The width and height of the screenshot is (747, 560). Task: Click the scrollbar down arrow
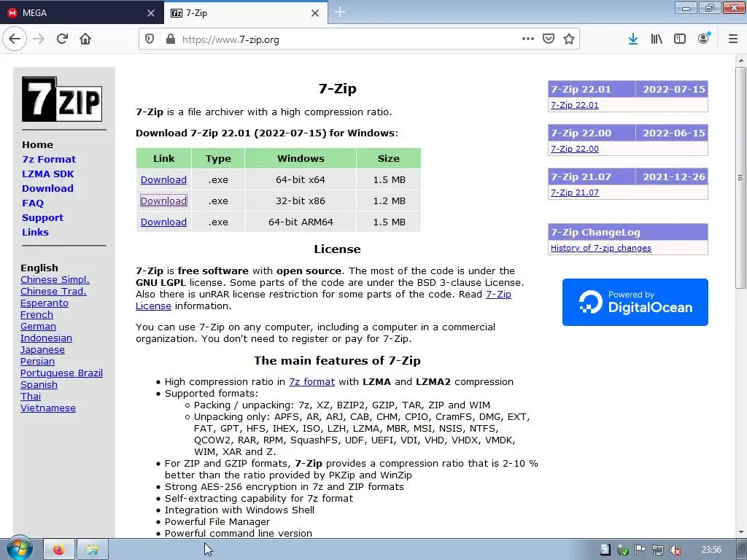(x=740, y=532)
